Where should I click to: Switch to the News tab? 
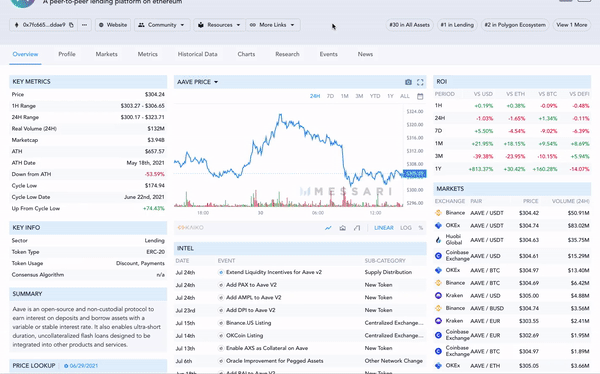pos(365,54)
